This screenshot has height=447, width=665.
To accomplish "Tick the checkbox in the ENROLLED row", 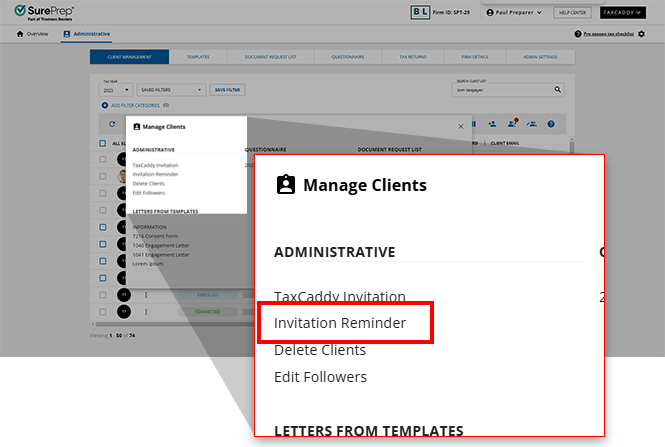I will pos(103,295).
